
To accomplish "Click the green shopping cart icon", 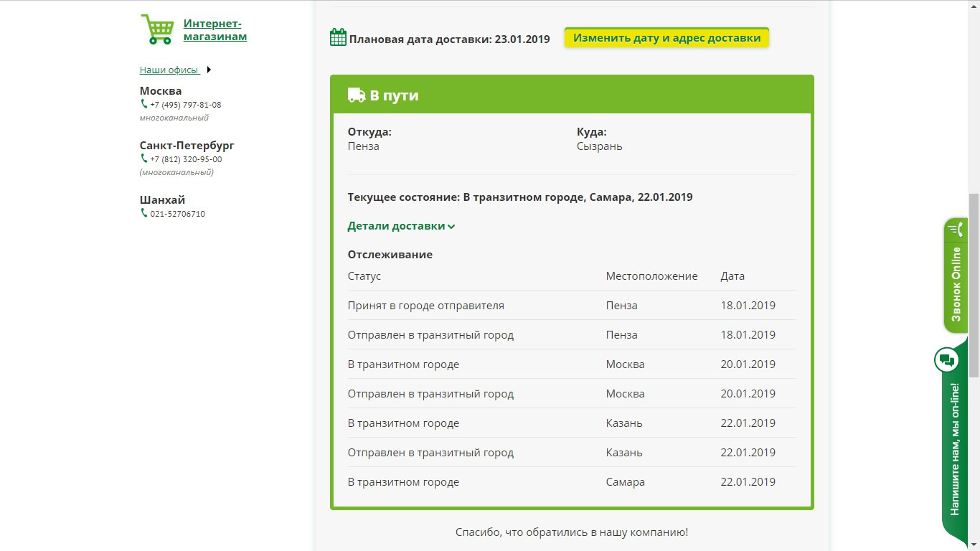I will point(157,29).
